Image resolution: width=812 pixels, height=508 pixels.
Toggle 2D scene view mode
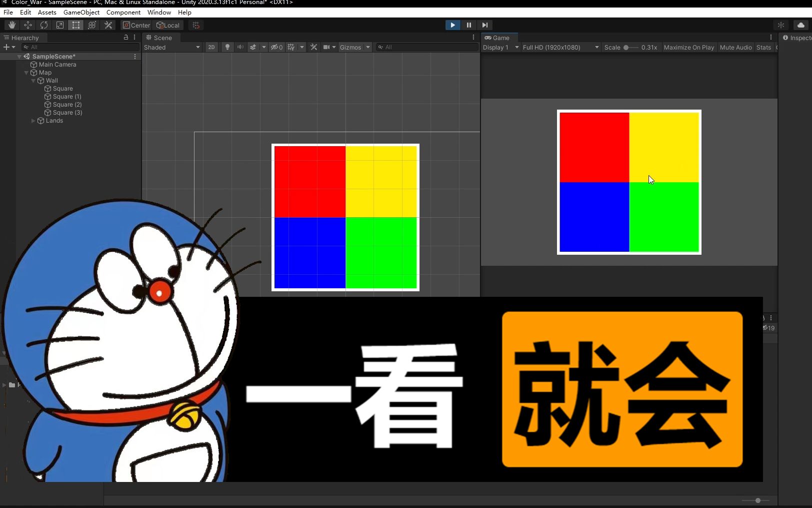[211, 47]
